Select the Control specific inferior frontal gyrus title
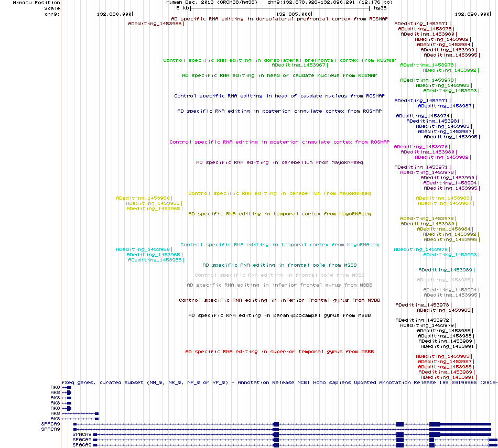The height and width of the screenshot is (448, 498). pos(279,300)
